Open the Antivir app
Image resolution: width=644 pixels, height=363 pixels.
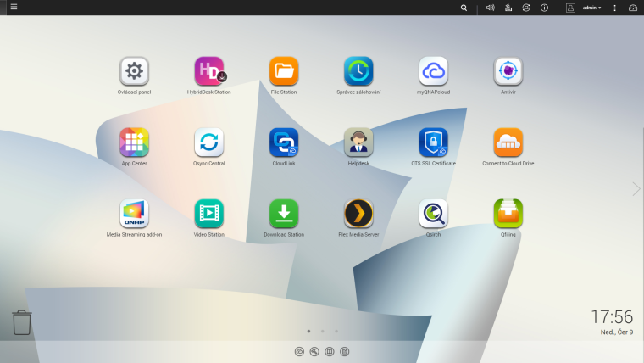click(x=508, y=71)
